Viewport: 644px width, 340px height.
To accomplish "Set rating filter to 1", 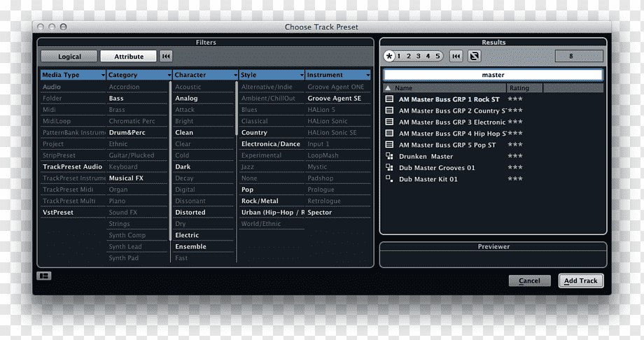I will (399, 56).
